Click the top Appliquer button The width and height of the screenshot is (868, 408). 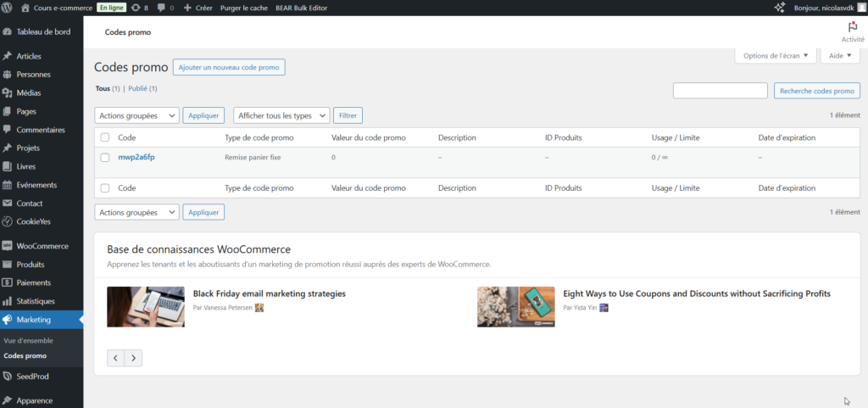pyautogui.click(x=203, y=115)
